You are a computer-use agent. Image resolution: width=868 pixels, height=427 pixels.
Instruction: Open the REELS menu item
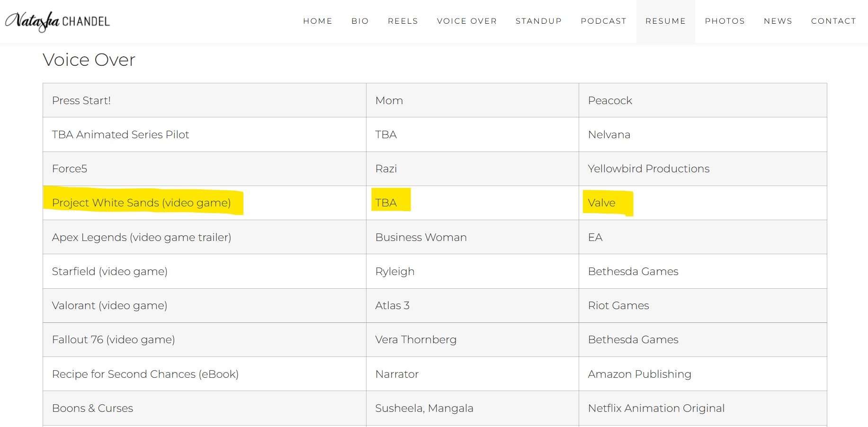coord(403,21)
